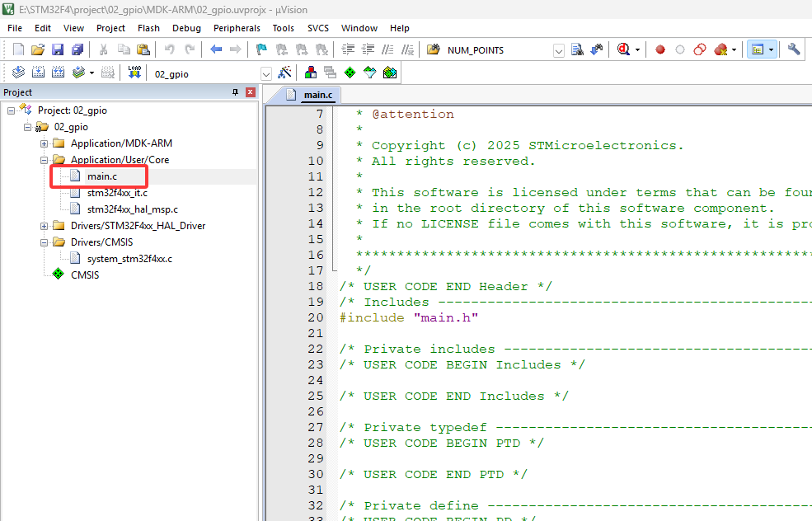Image resolution: width=812 pixels, height=521 pixels.
Task: Unindent the selected text
Action: pos(368,49)
